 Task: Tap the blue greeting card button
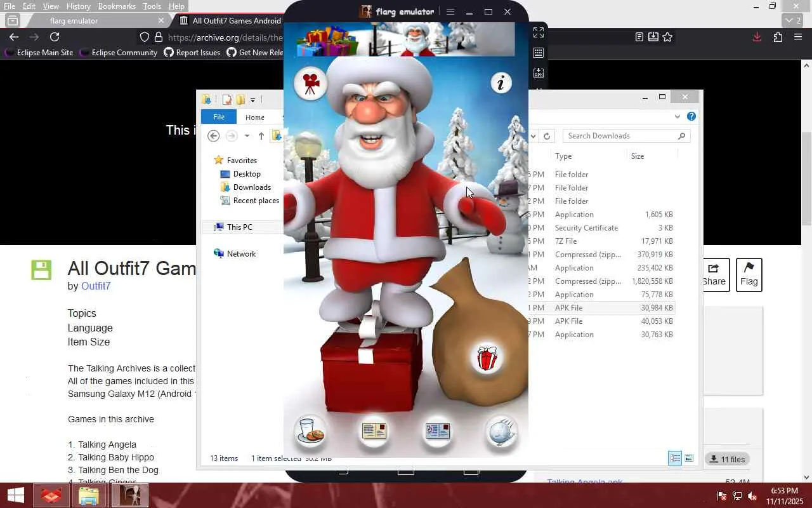[x=438, y=431]
